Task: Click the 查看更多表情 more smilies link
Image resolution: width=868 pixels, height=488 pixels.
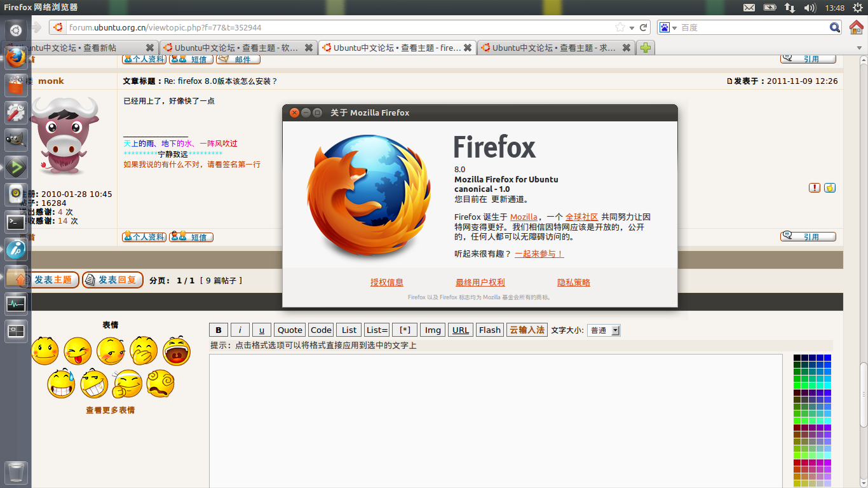Action: 110,410
